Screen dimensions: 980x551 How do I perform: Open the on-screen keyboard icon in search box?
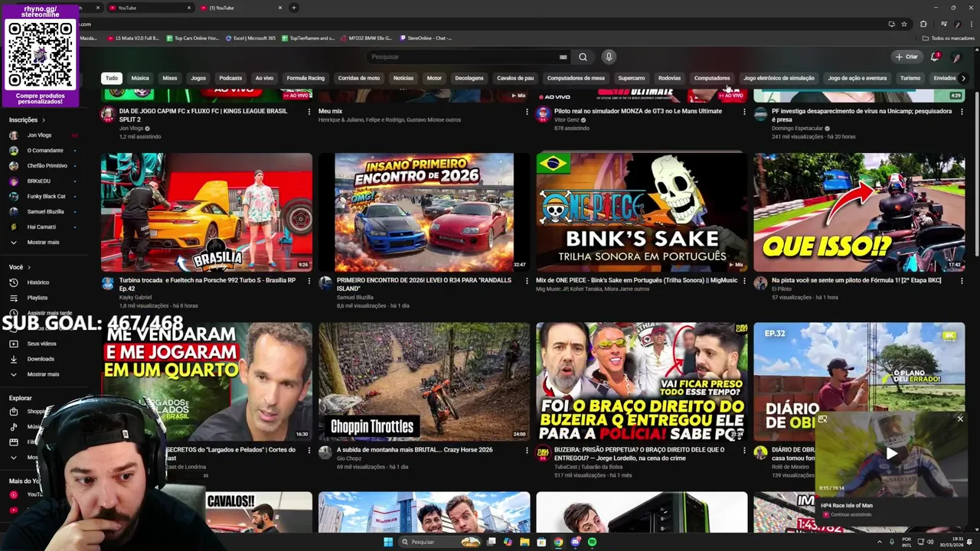tap(563, 57)
